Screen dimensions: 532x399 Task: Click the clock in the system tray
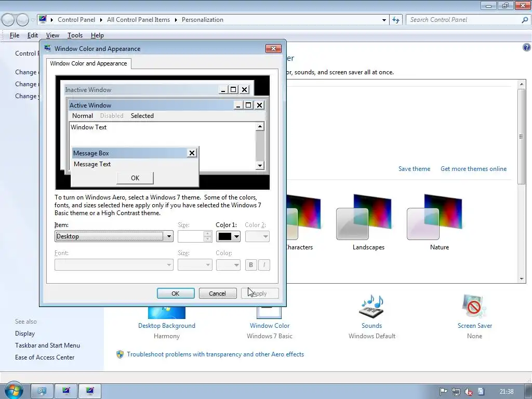click(x=507, y=392)
